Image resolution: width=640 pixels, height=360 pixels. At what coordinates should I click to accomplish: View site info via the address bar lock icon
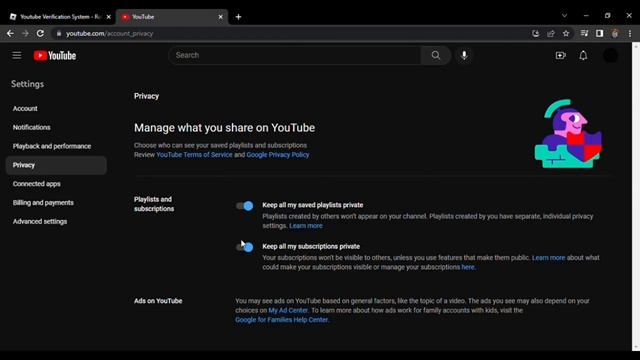[x=59, y=33]
